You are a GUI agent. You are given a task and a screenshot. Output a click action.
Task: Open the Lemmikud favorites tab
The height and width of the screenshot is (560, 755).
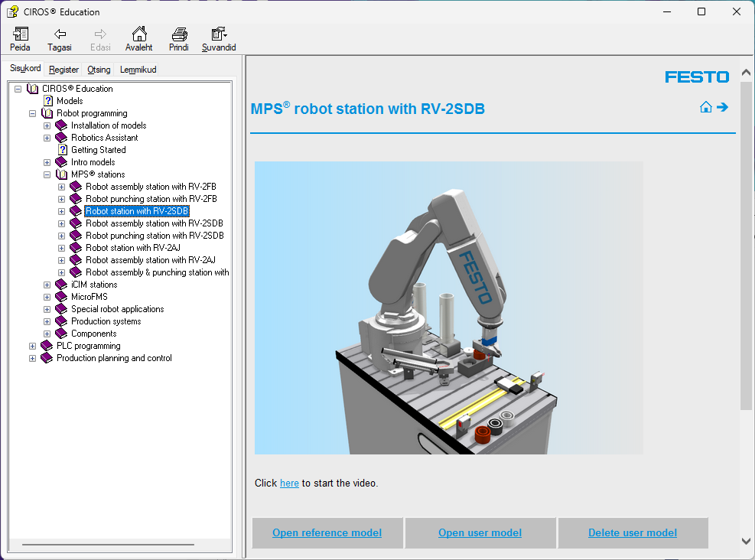[x=138, y=70]
